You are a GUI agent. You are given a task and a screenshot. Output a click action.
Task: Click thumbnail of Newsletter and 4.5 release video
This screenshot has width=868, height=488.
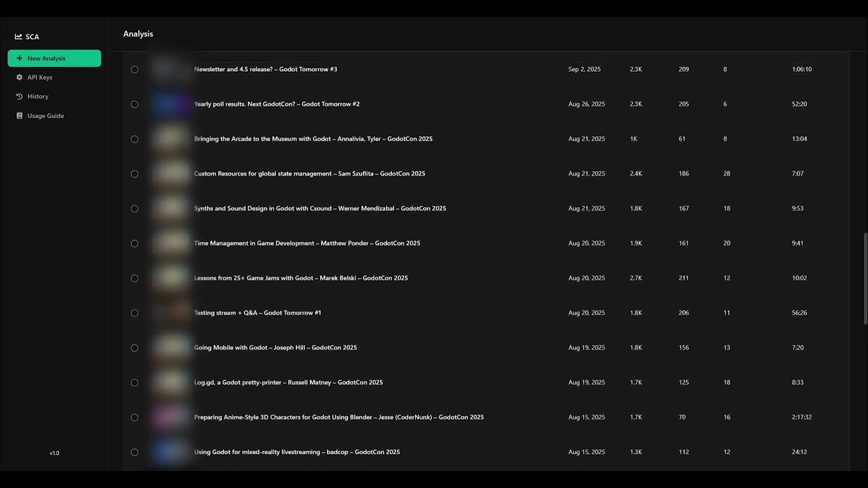[170, 69]
